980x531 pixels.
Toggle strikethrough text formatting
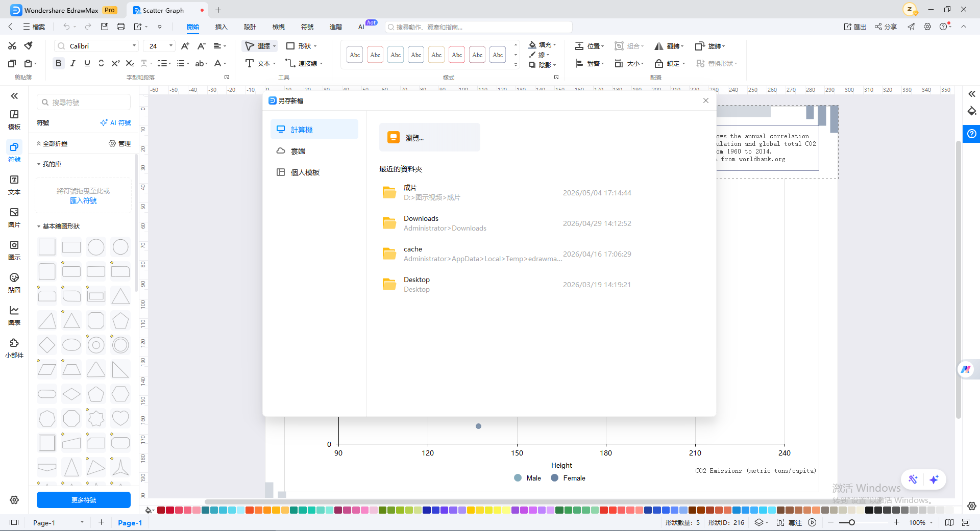tap(101, 63)
